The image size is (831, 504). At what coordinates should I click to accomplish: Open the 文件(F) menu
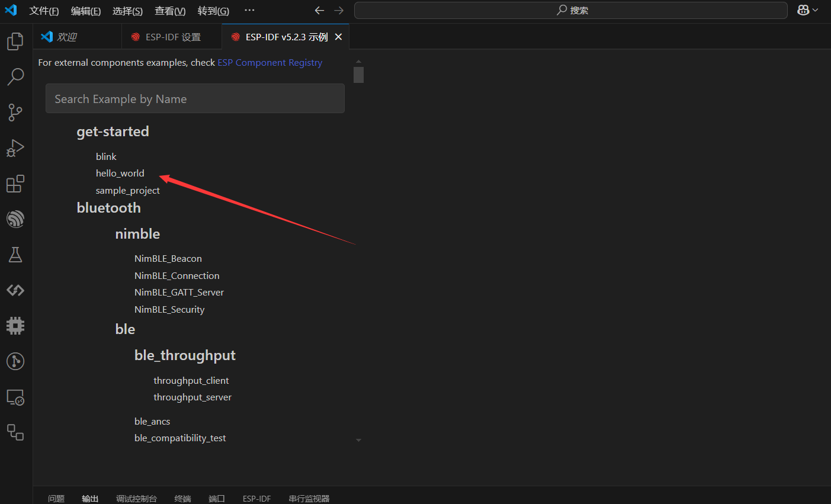click(x=44, y=11)
